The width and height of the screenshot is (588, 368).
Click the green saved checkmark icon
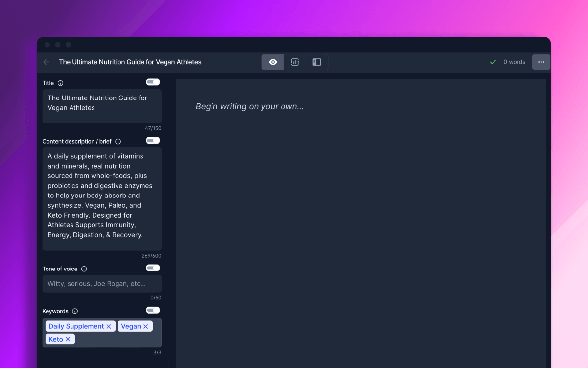[x=493, y=62]
